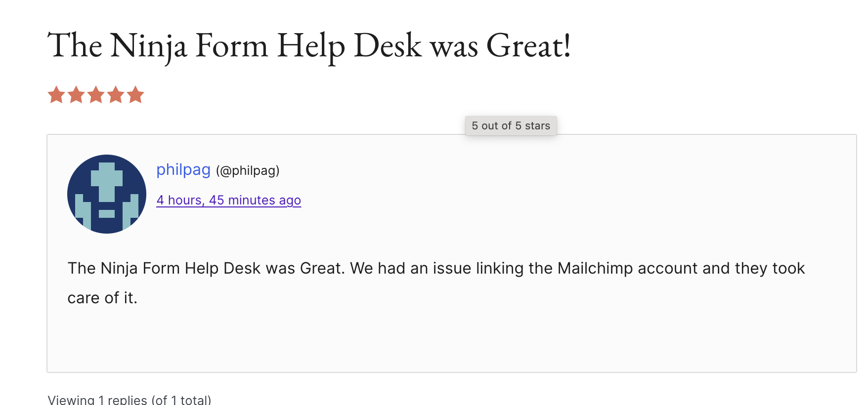Click the middle star of the rating
The height and width of the screenshot is (405, 868).
pos(96,95)
